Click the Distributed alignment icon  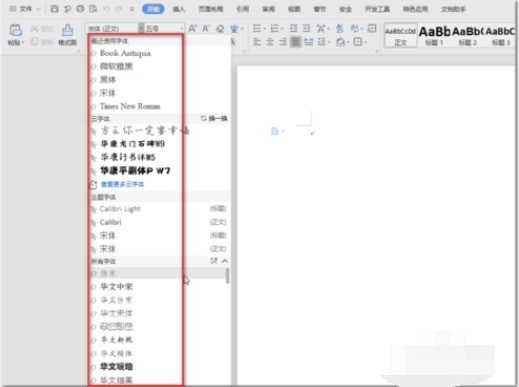(x=309, y=42)
